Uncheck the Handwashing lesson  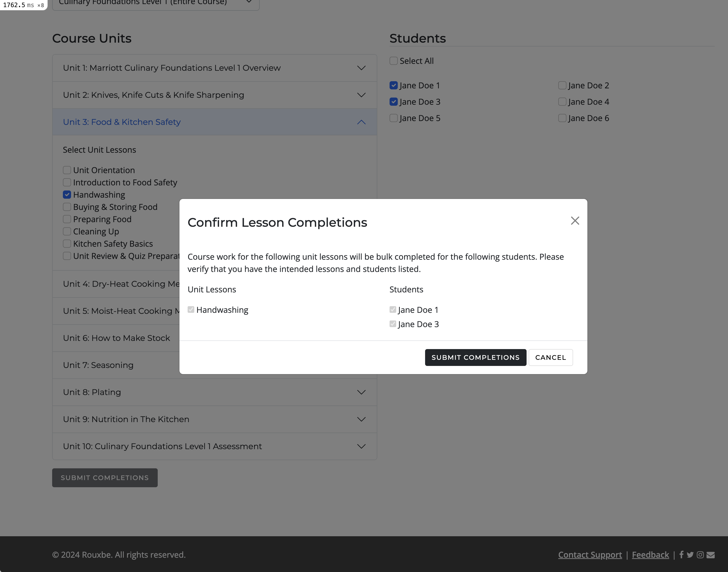point(67,195)
